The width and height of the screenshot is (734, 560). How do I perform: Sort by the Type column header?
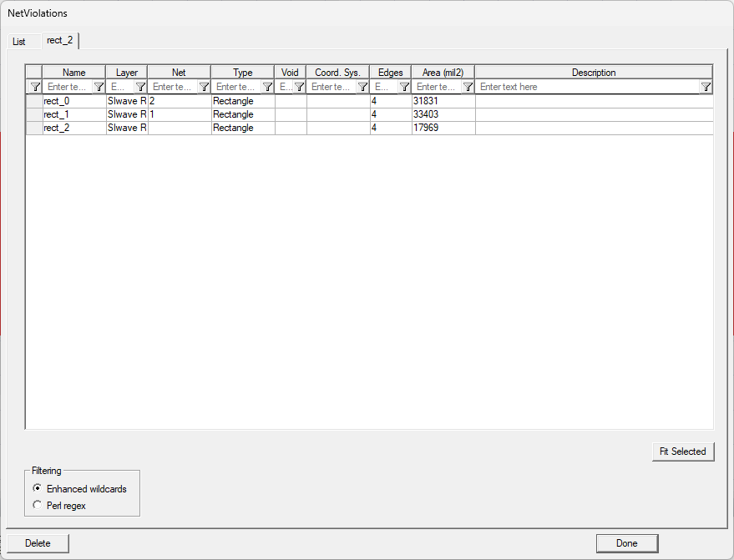242,73
